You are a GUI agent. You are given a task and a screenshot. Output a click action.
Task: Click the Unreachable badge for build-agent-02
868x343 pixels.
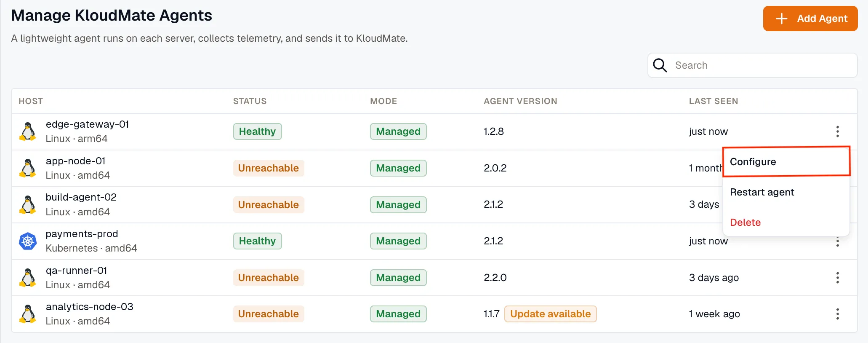269,205
